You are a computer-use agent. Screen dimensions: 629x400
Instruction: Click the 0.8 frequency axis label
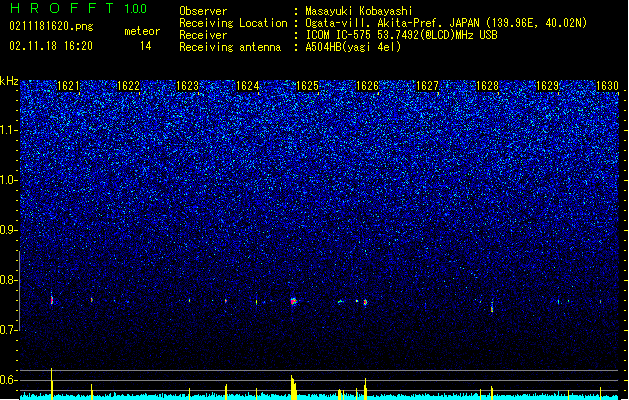[x=9, y=280]
